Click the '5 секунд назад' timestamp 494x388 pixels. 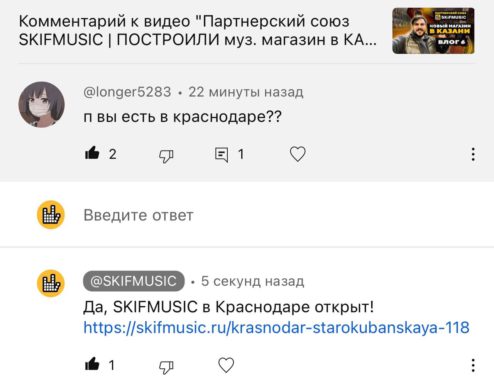click(x=252, y=281)
